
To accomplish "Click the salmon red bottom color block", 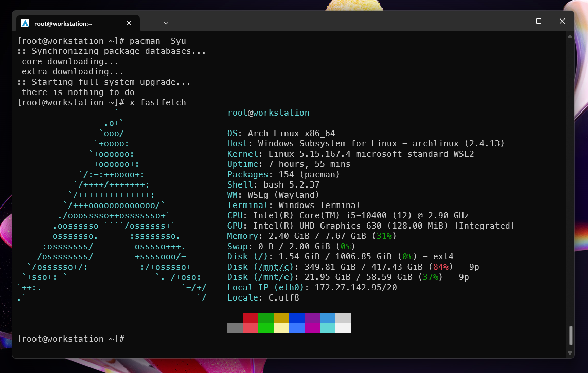I will coord(251,328).
